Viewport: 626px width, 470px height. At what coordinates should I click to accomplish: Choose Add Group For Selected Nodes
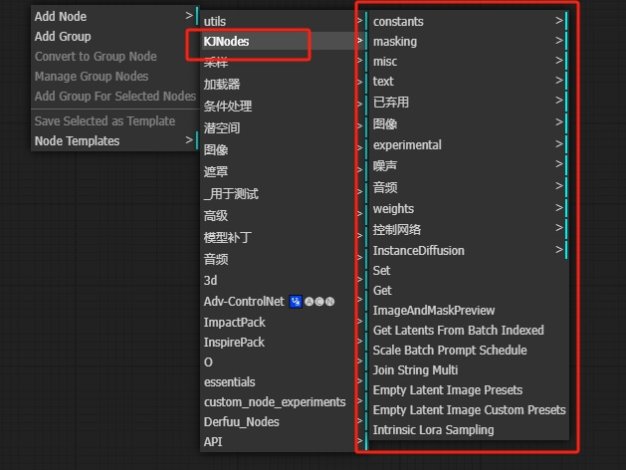(x=115, y=96)
